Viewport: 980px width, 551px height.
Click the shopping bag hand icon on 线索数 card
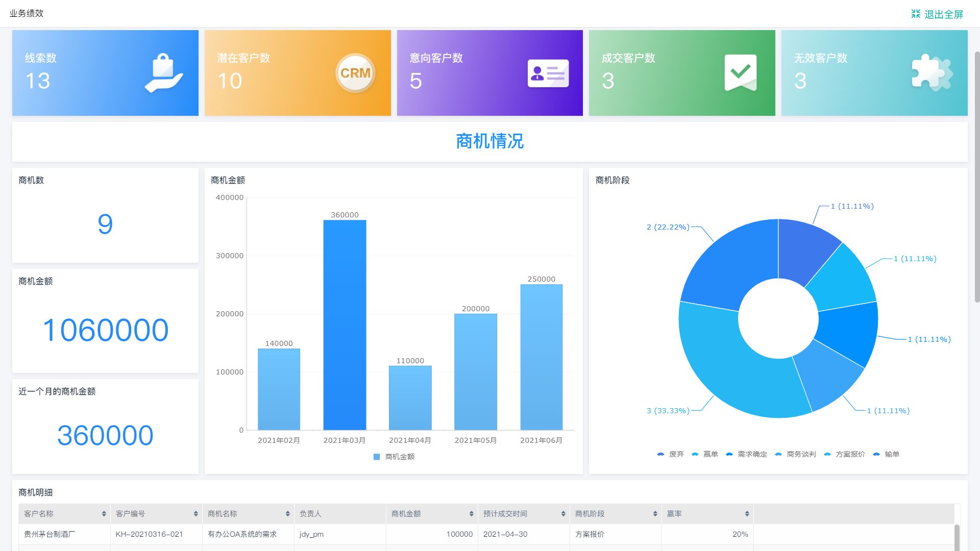click(163, 73)
